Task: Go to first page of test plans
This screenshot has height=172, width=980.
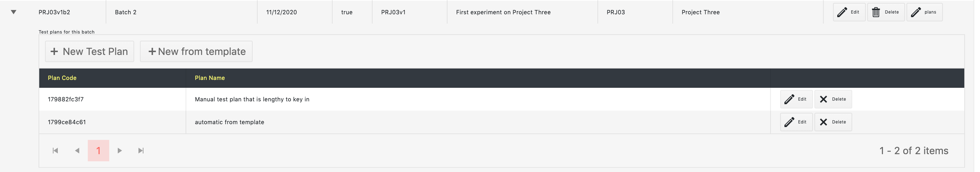Action: pyautogui.click(x=56, y=151)
